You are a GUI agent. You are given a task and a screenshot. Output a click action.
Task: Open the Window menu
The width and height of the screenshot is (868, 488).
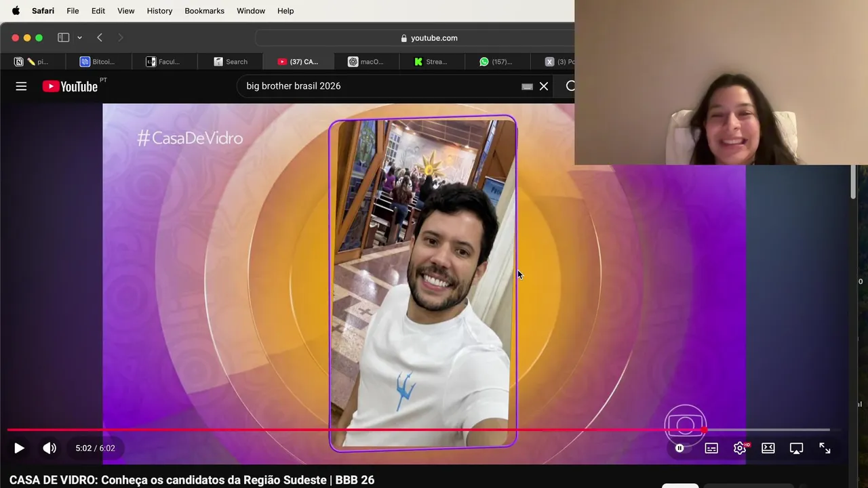pos(251,11)
